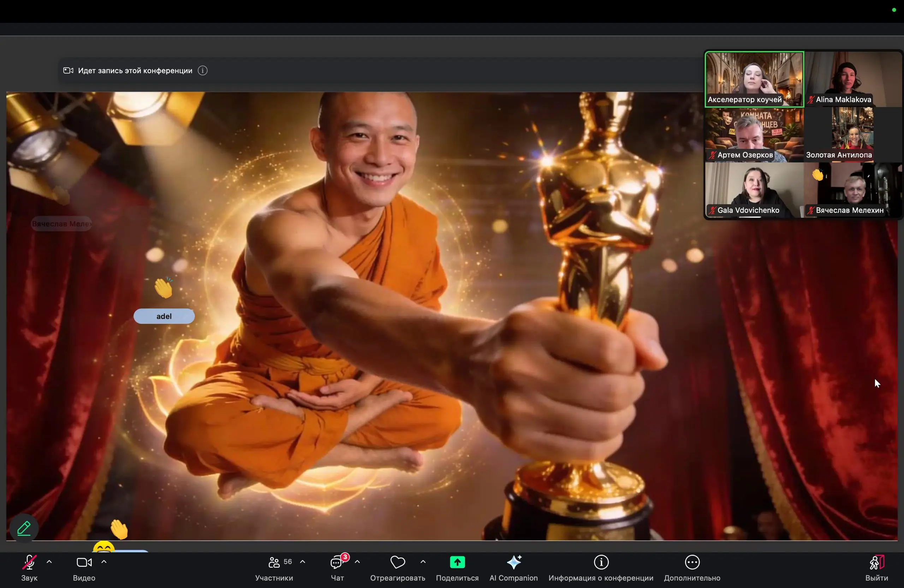Click the red unread badge '3' on Чат
Screen dimensions: 904x588
click(345, 557)
